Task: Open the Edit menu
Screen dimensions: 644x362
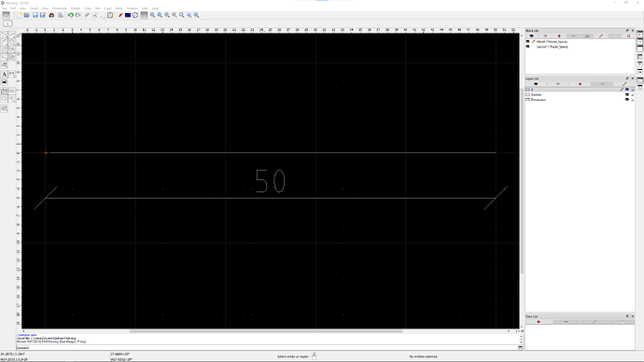Action: (13, 8)
